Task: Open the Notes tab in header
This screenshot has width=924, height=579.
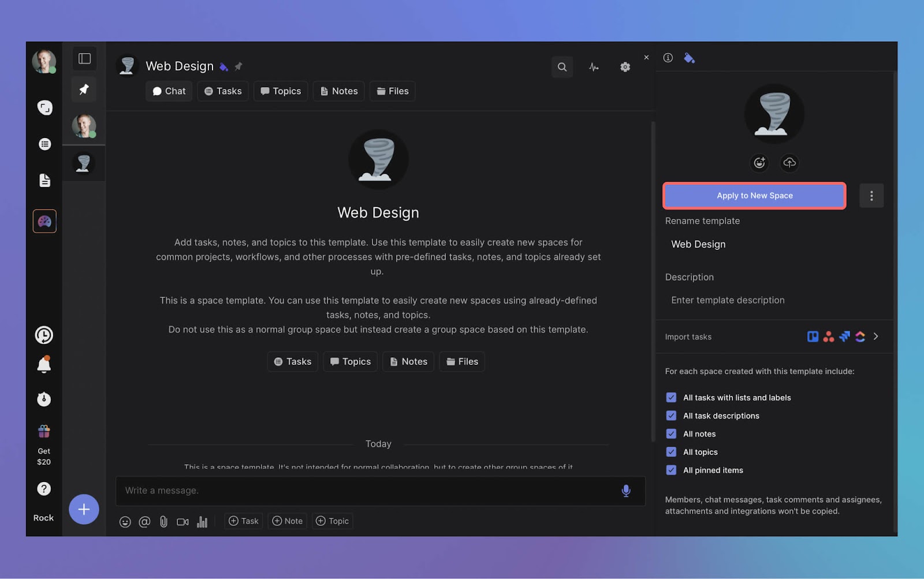Action: click(x=339, y=91)
